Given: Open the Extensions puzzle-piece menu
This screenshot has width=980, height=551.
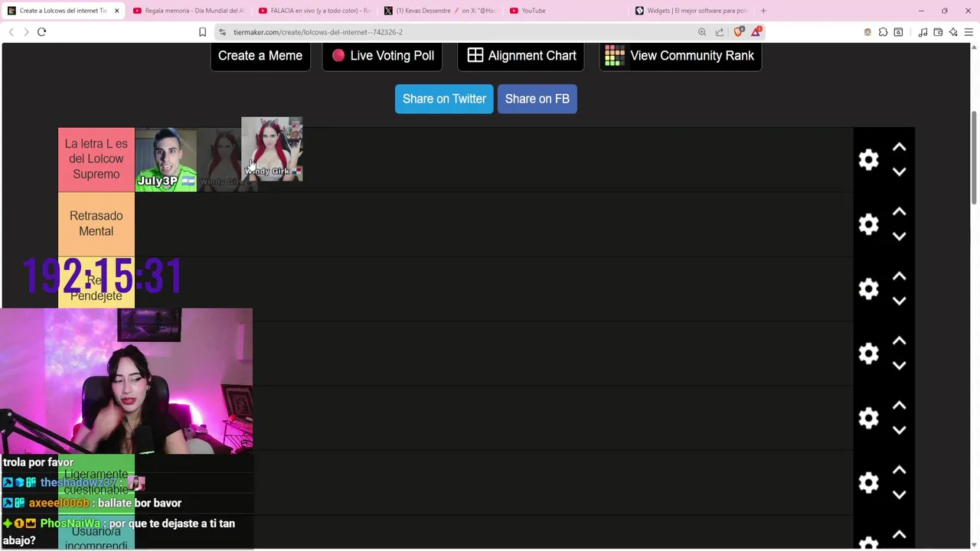Looking at the screenshot, I should coord(883,32).
